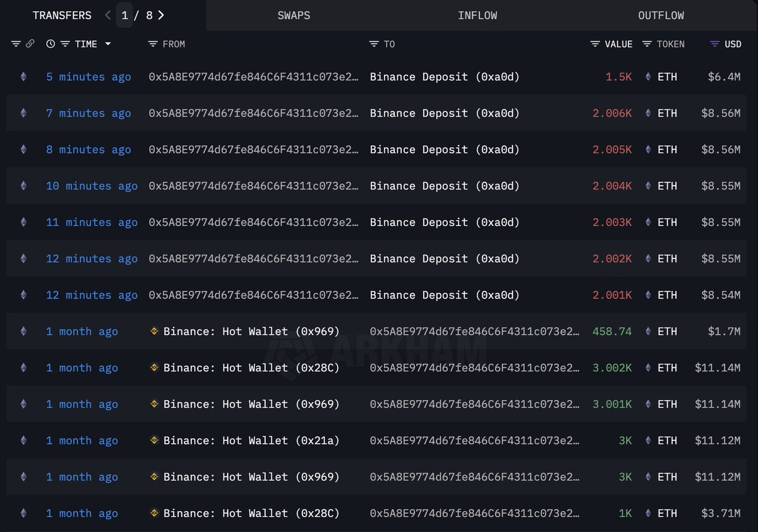Open Hot Wallet (0x28C) in the 1K row
Viewport: 758px width, 532px height.
point(251,514)
